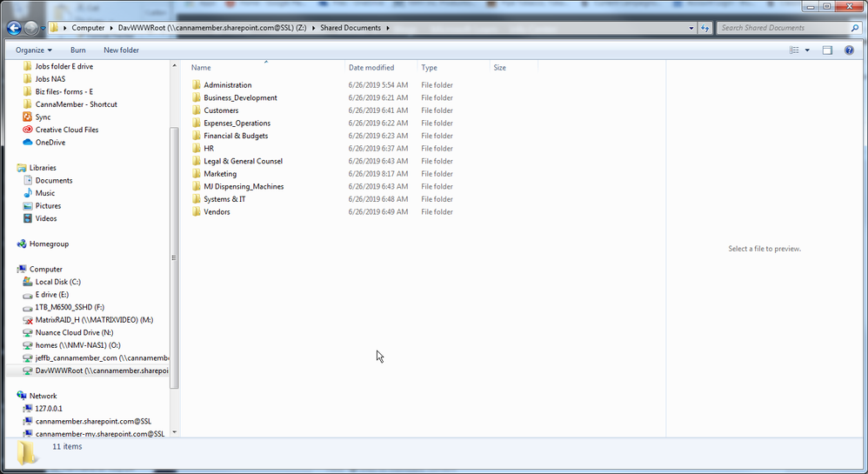Click the Music library icon

coord(27,193)
